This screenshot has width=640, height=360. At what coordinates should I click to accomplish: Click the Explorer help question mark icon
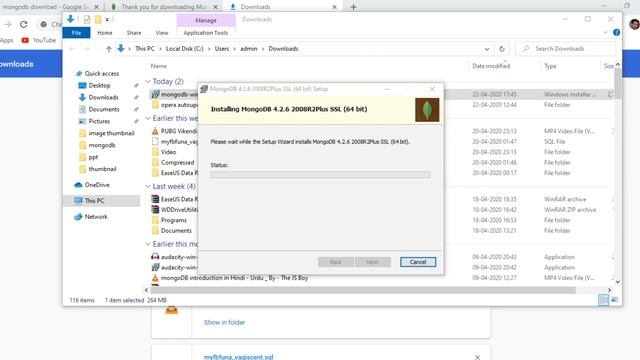coord(616,33)
